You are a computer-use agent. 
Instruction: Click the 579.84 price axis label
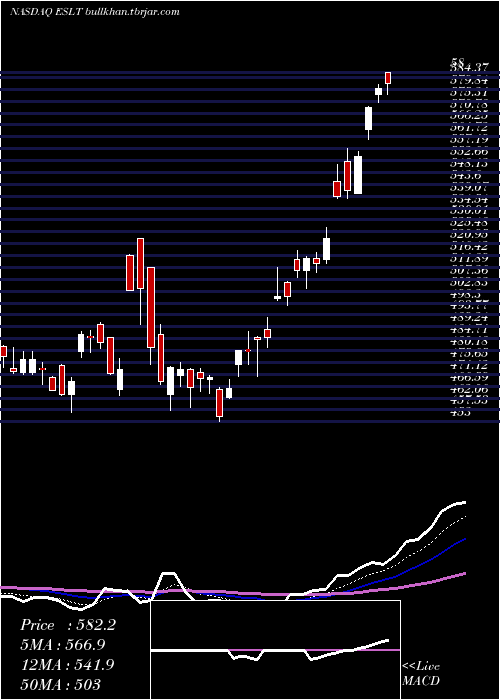click(469, 81)
